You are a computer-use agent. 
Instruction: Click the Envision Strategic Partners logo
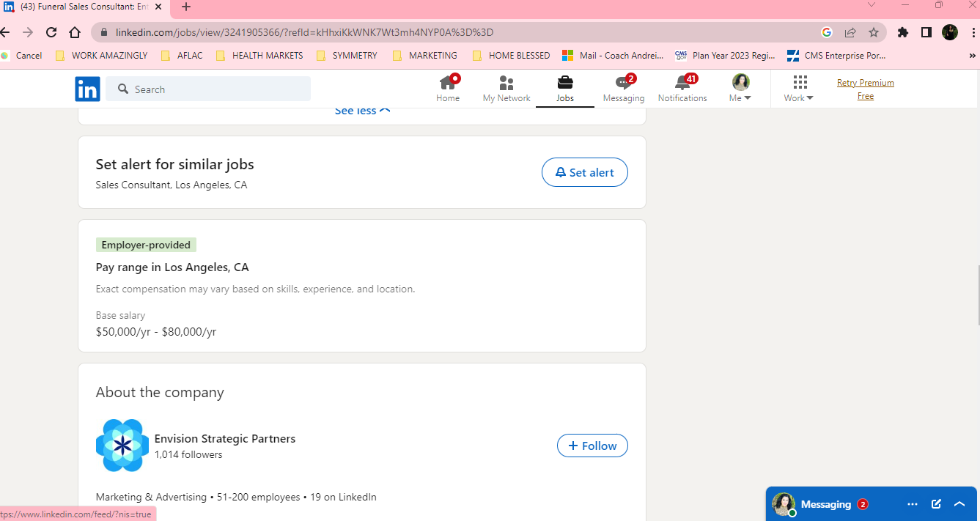122,446
